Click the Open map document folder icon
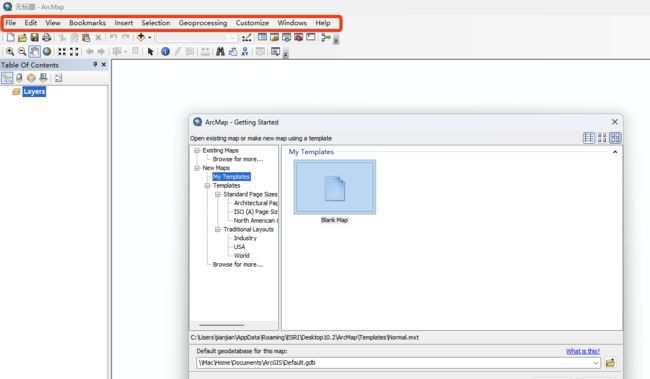 click(22, 37)
